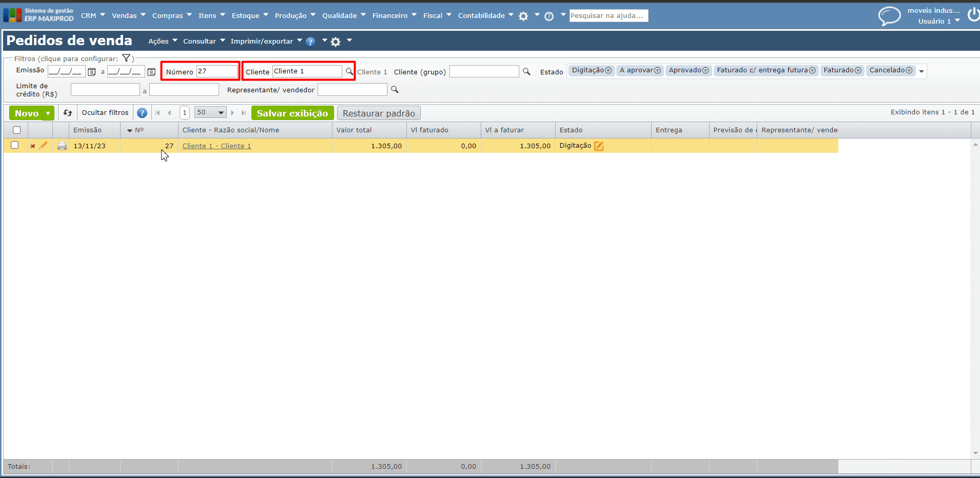Sort by the Valor total column header

pyautogui.click(x=369, y=130)
